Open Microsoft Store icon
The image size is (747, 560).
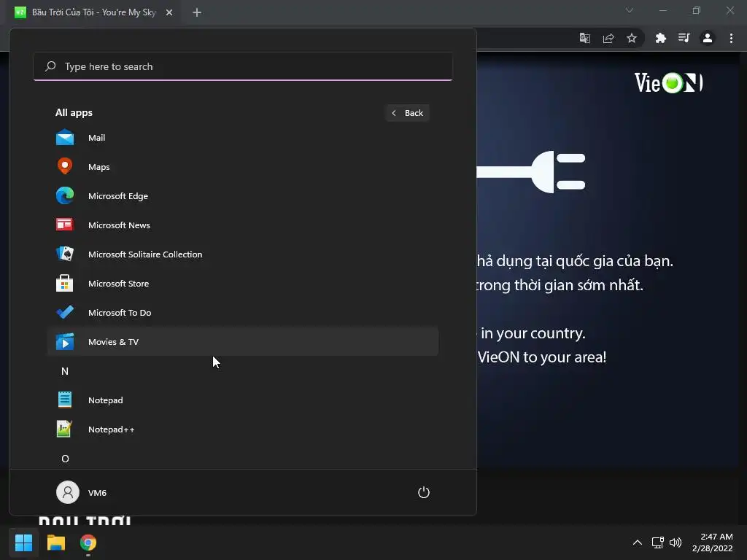point(65,284)
